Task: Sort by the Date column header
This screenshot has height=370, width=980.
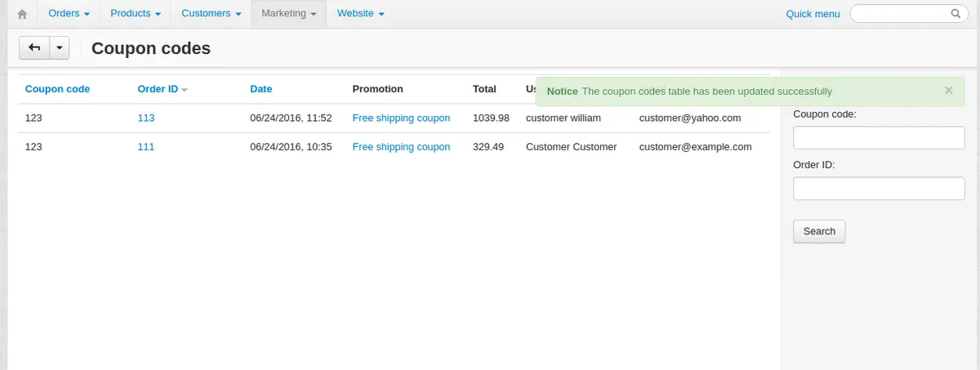Action: coord(261,89)
